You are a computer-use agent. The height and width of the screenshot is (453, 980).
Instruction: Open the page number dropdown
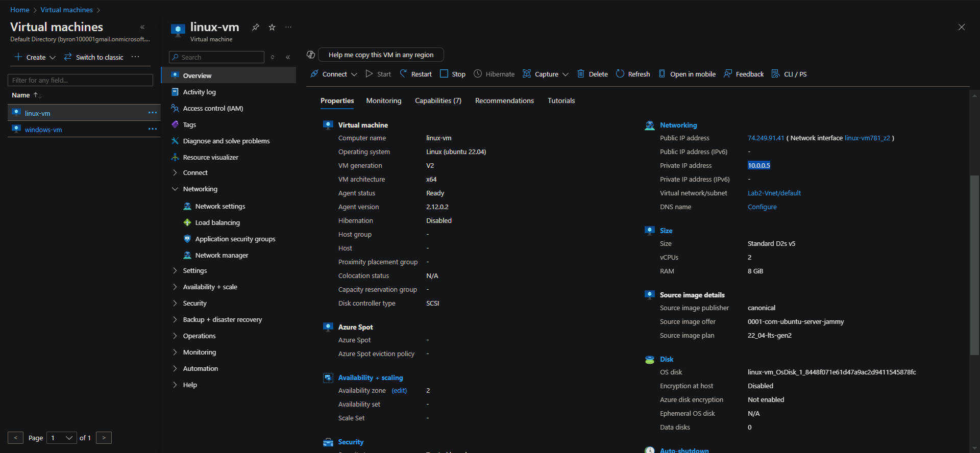pyautogui.click(x=62, y=438)
